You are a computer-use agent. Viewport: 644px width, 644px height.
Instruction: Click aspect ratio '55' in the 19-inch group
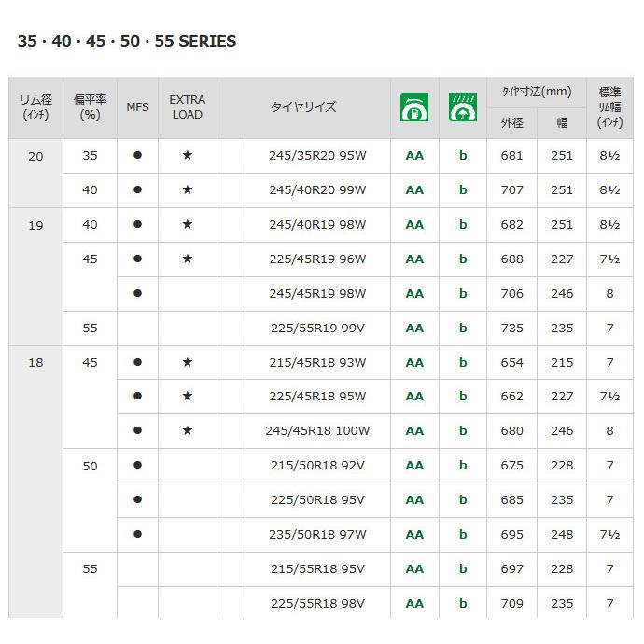click(90, 329)
